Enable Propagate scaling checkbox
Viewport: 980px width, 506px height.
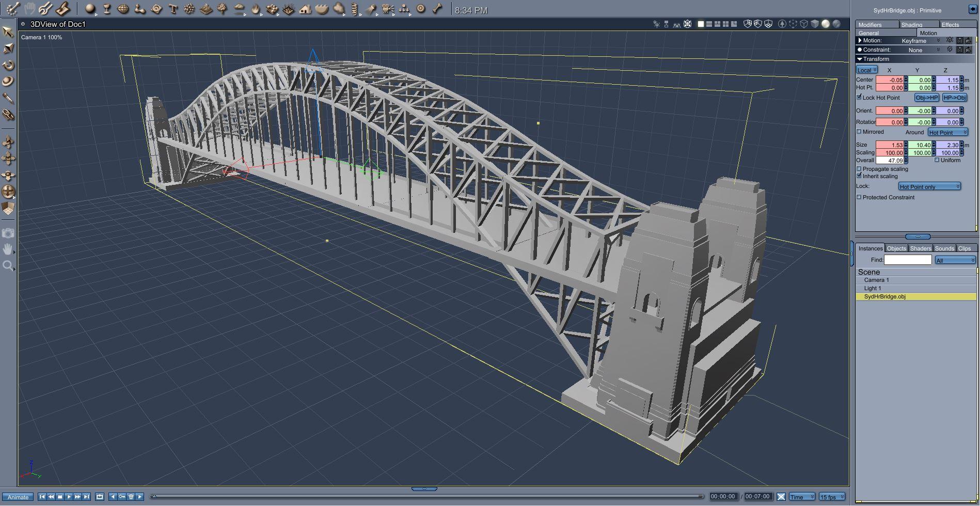(x=859, y=169)
